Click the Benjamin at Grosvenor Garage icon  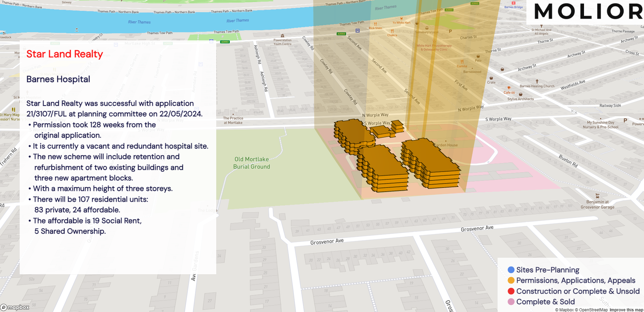(x=598, y=196)
